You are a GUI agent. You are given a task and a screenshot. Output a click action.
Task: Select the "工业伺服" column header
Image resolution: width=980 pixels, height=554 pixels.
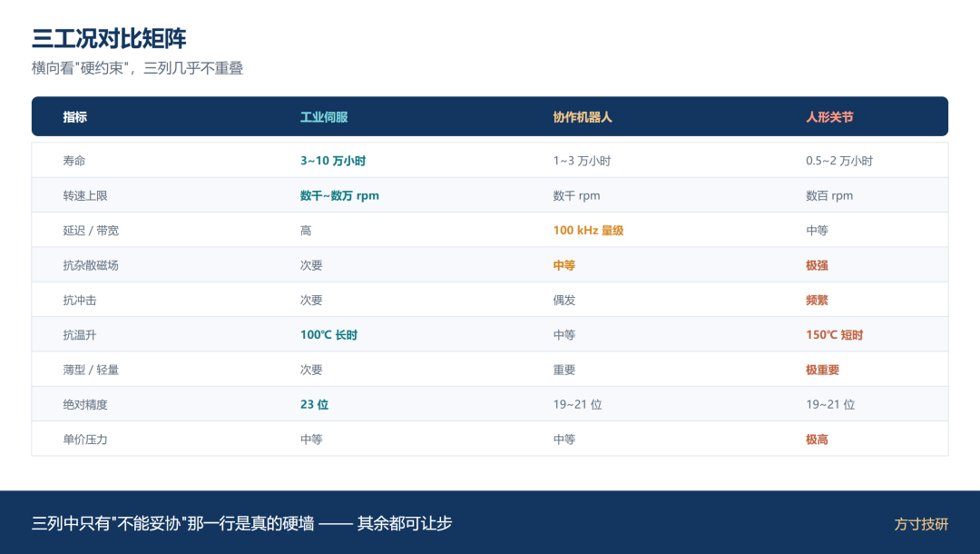[x=324, y=117]
